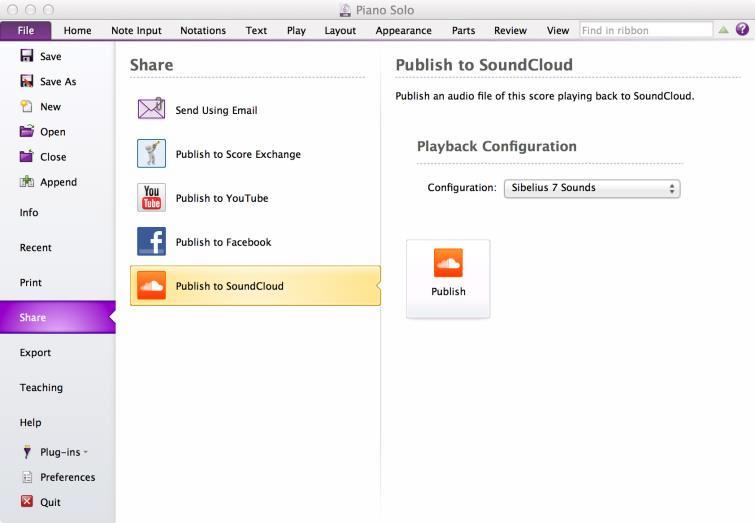Click the Save floppy disk icon
The image size is (755, 523).
[x=26, y=55]
